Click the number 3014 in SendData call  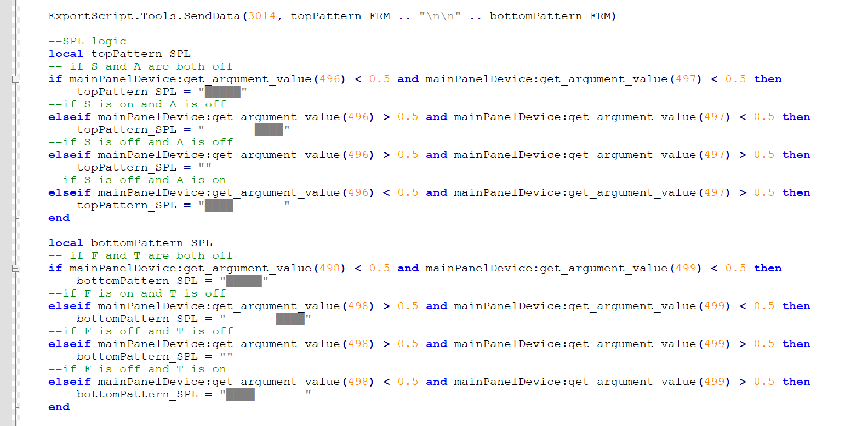(262, 16)
